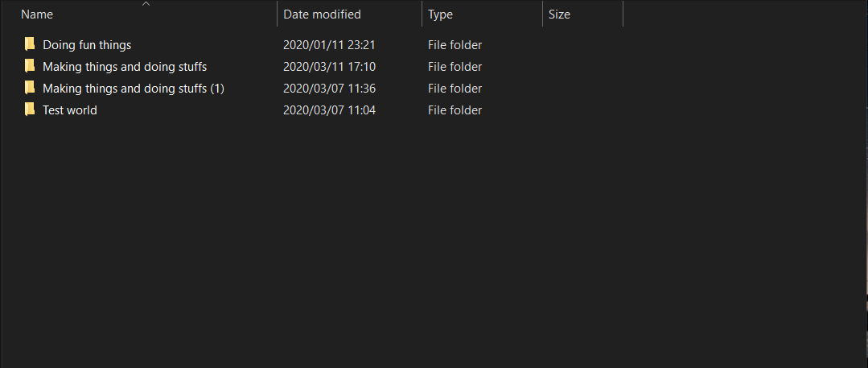Select 'Making things and doing stuffs' folder name

click(x=125, y=67)
